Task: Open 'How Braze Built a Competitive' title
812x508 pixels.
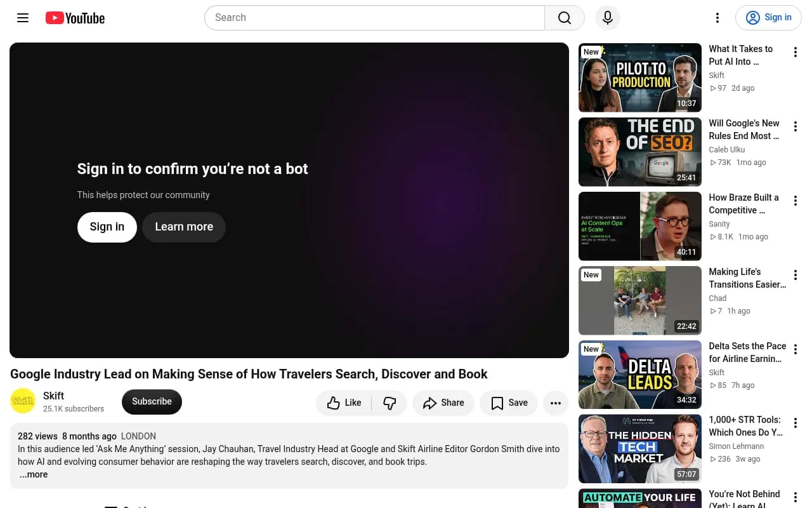Action: 743,204
